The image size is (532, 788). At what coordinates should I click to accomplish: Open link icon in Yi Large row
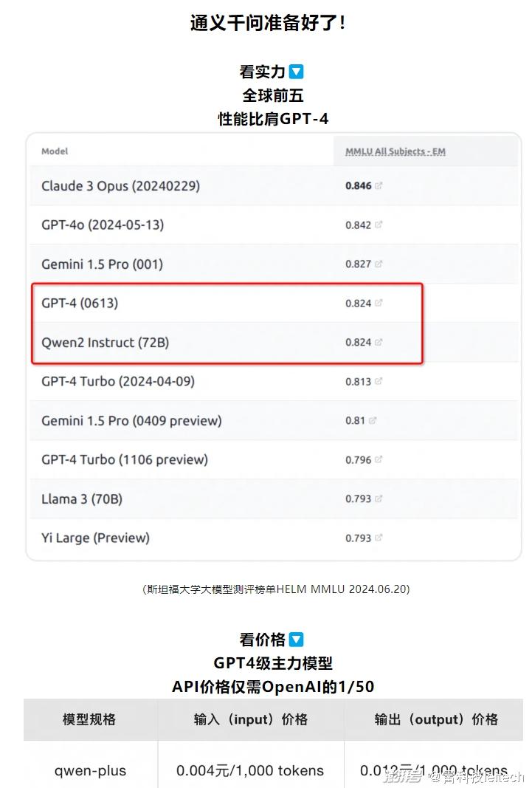point(379,538)
